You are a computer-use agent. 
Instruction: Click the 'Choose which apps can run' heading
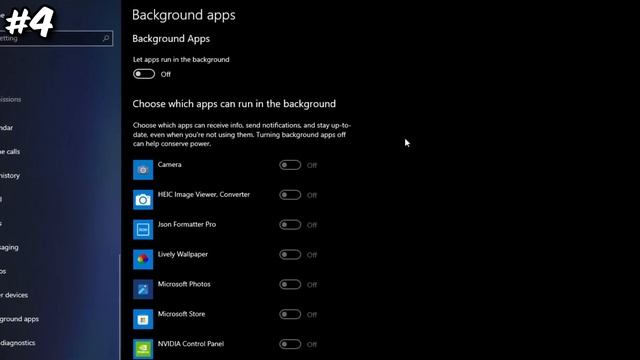[234, 104]
